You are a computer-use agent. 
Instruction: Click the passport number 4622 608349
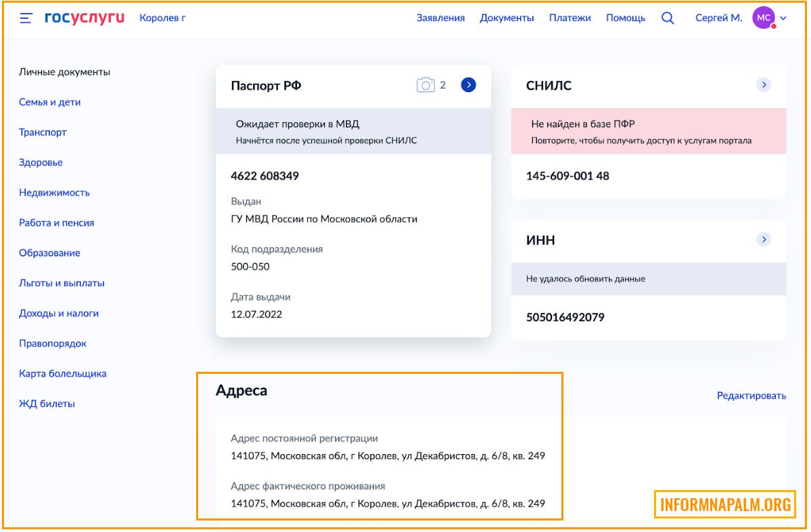[264, 176]
